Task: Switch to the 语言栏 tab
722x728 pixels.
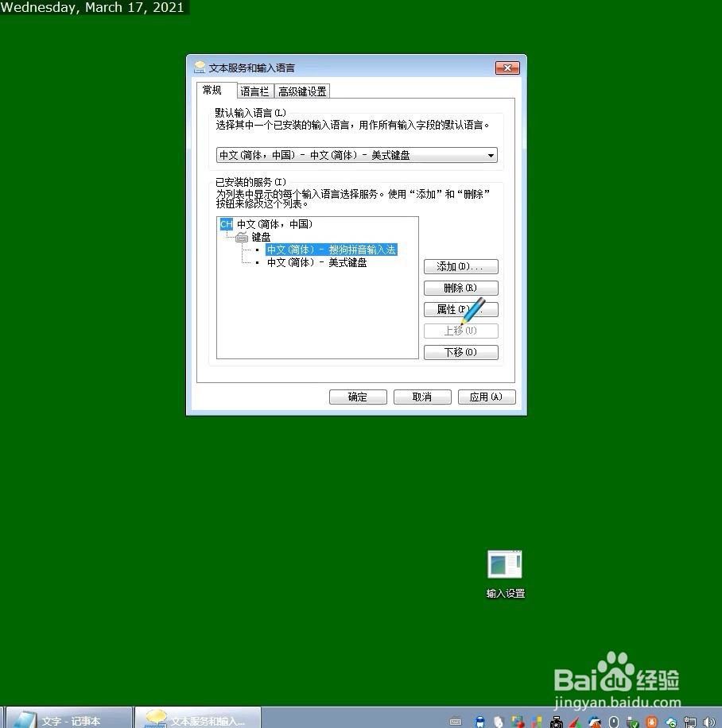Action: [255, 91]
